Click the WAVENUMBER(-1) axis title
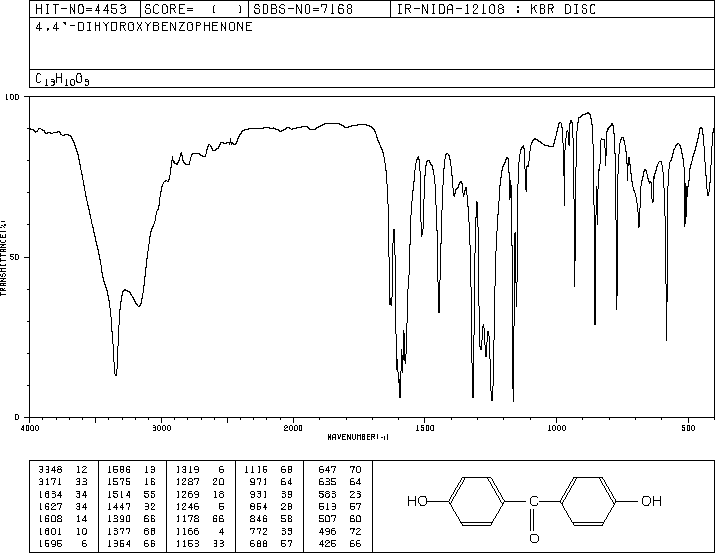This screenshot has height=553, width=715. [358, 437]
